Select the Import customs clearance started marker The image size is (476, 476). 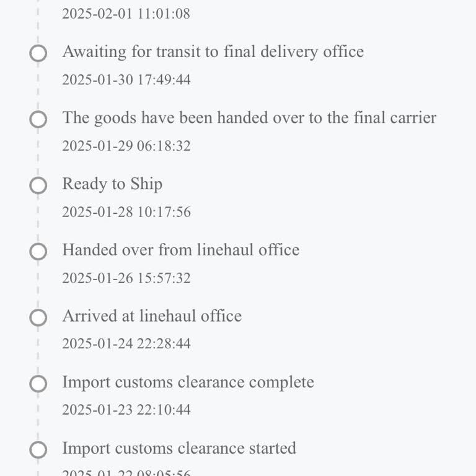[x=38, y=450]
